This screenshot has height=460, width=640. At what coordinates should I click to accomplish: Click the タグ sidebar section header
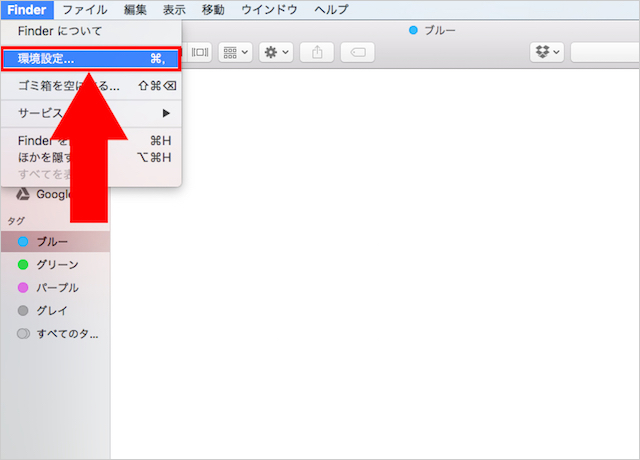[16, 221]
